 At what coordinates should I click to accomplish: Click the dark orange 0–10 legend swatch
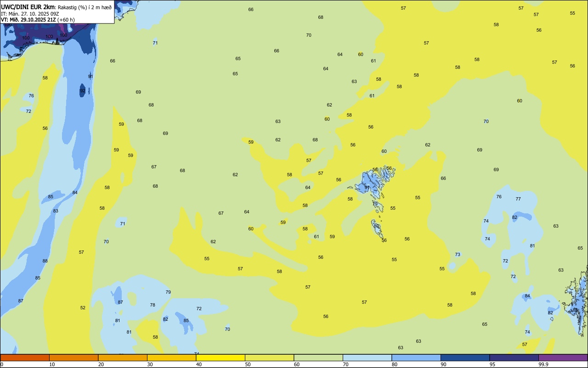click(x=25, y=357)
